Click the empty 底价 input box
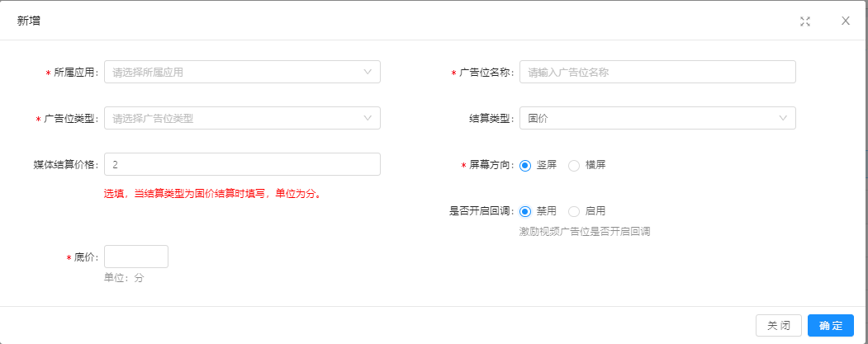Image resolution: width=868 pixels, height=344 pixels. [x=135, y=257]
